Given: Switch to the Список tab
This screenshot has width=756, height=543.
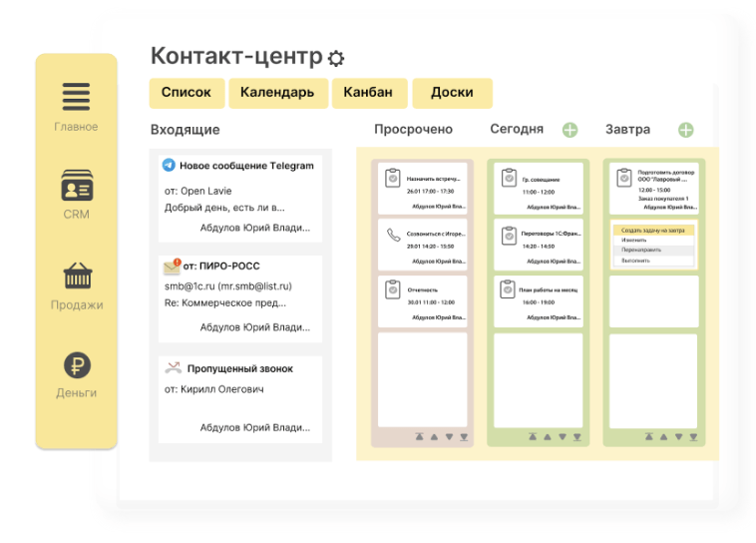Looking at the screenshot, I should [187, 93].
